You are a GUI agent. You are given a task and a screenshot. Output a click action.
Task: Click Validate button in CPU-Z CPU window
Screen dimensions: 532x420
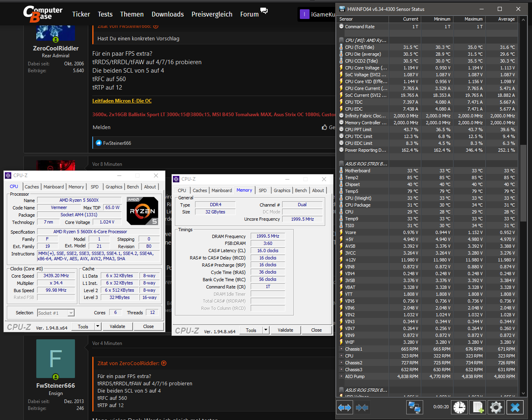click(117, 326)
